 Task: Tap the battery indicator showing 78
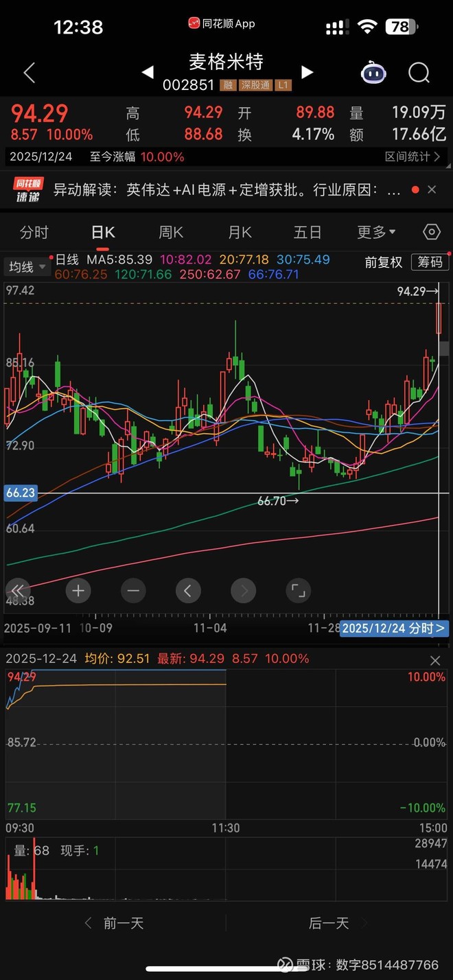[401, 27]
